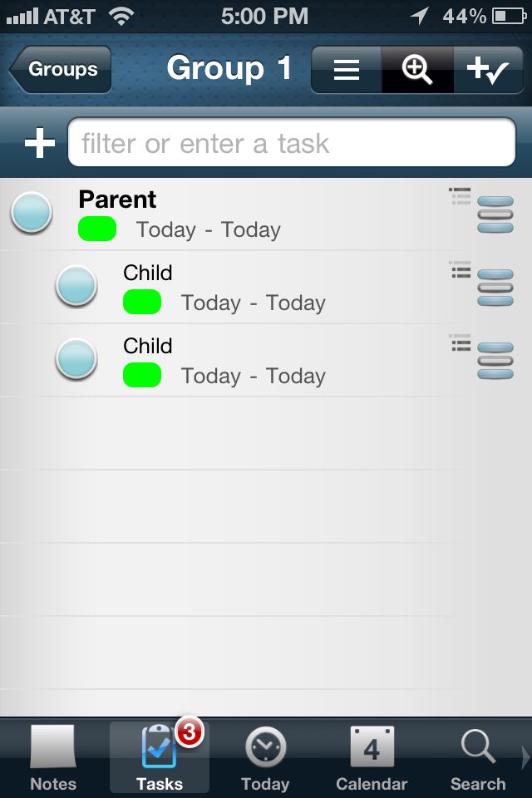Check off the first Child task
Screen dimensions: 532x798
coord(76,285)
